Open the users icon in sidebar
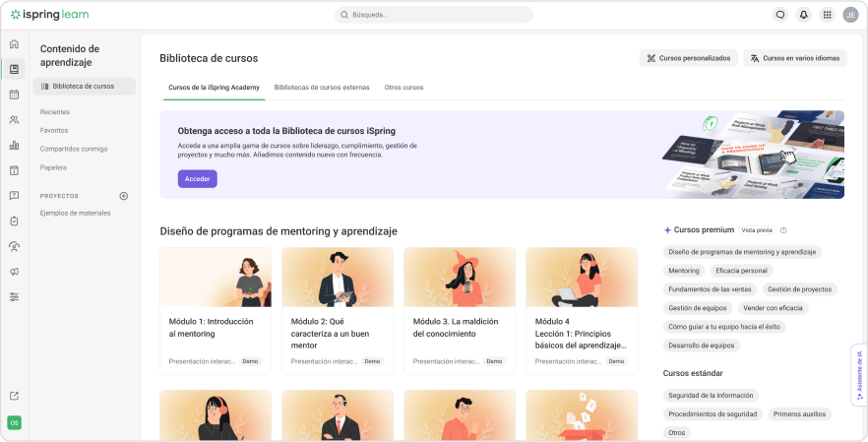 point(15,120)
